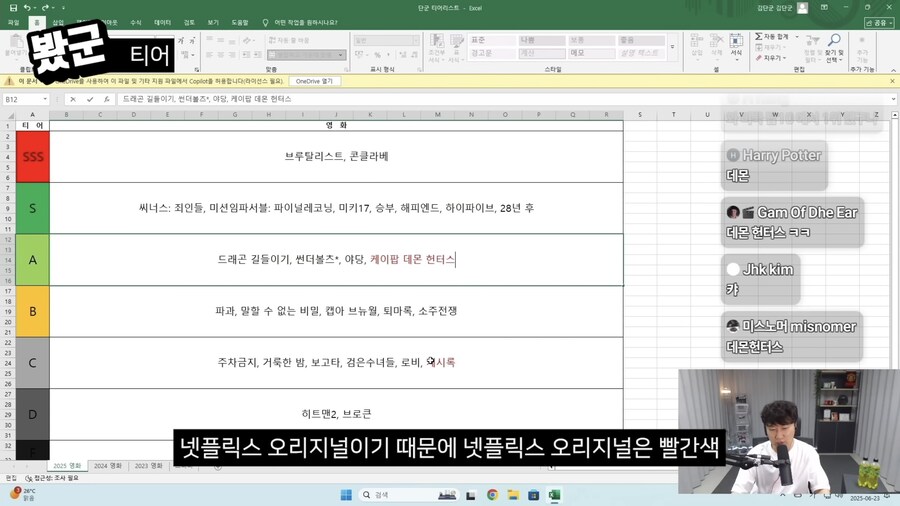
Task: Click the Increase Decimal icon
Action: 402,55
